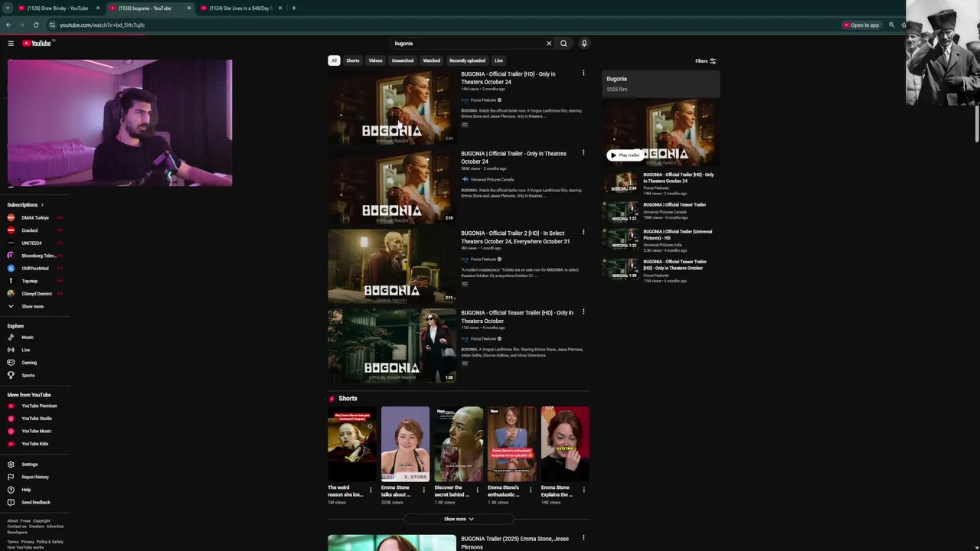The image size is (980, 551).
Task: Go to the YouTube home logo
Action: click(x=36, y=44)
